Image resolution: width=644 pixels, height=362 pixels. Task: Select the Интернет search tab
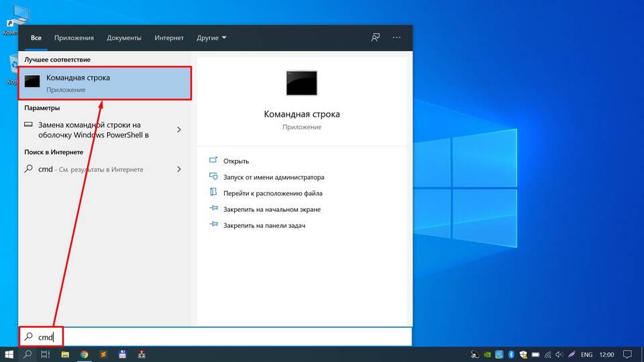point(169,38)
